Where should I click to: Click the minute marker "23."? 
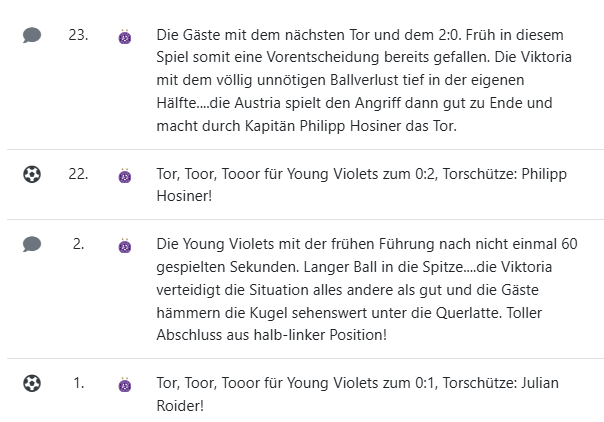point(78,36)
